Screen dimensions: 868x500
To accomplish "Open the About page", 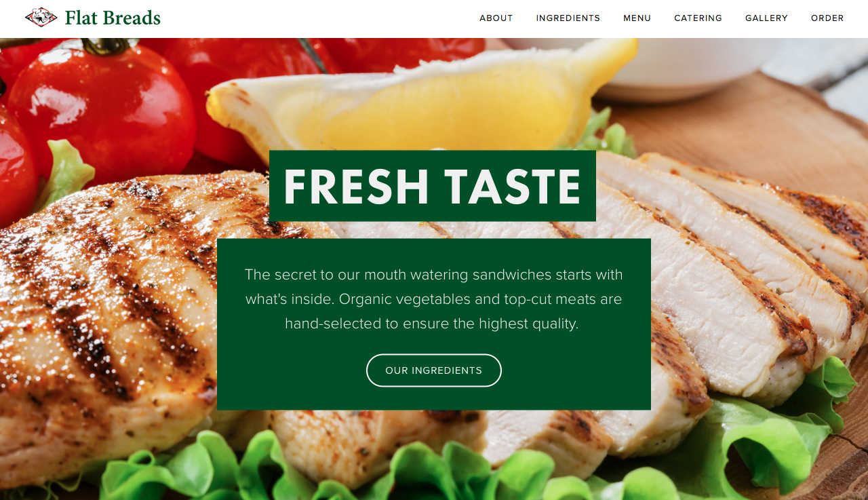I will coord(496,18).
